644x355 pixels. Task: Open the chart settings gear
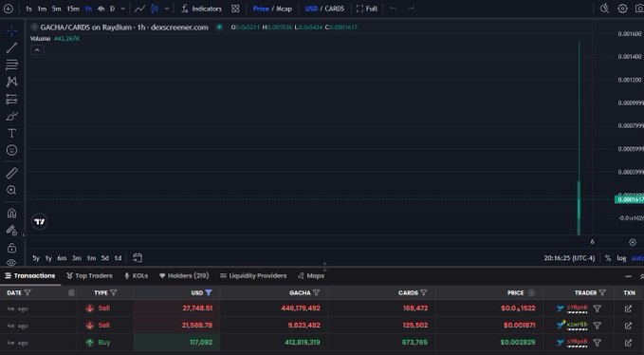[x=622, y=9]
